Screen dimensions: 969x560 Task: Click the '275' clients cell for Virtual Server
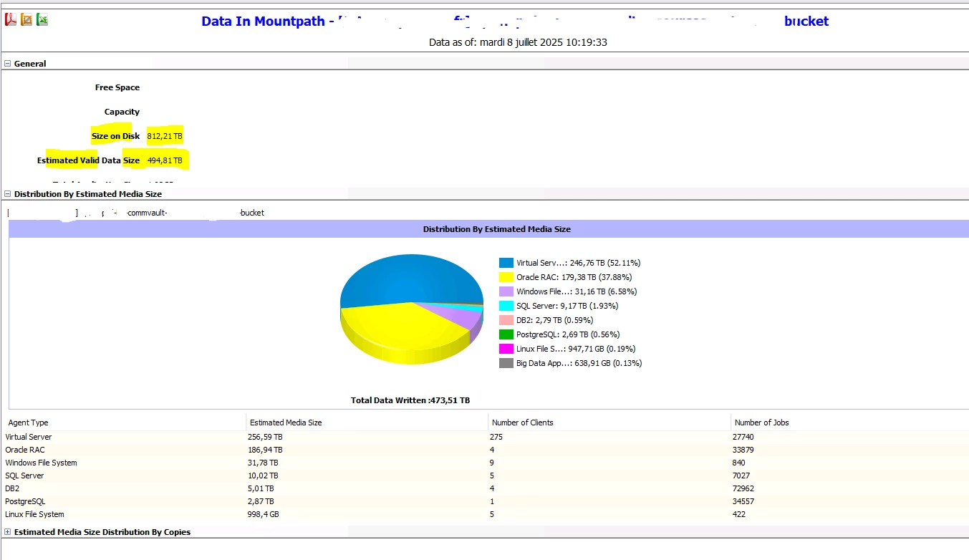tap(496, 437)
